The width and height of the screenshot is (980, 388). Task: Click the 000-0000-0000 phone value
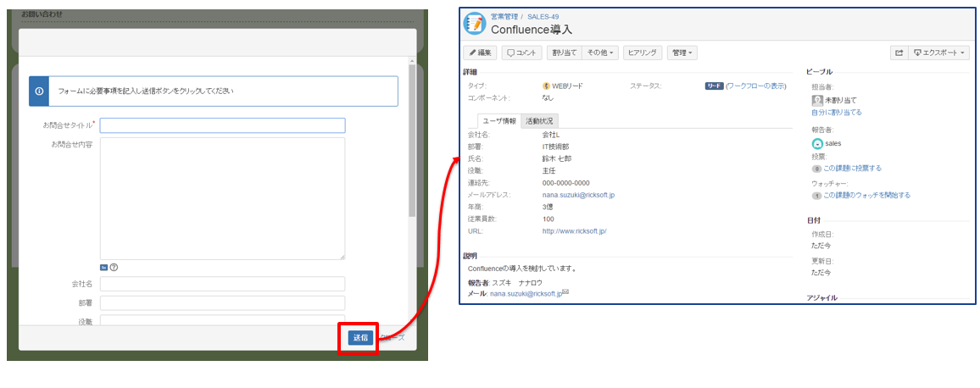(x=566, y=183)
